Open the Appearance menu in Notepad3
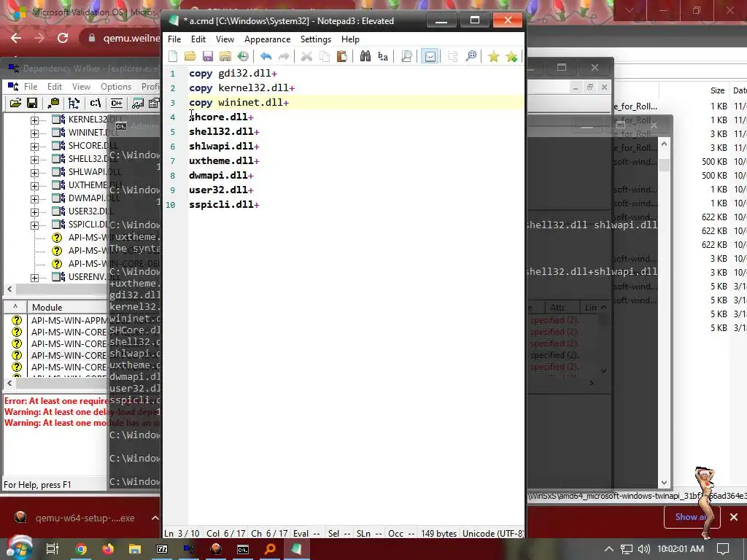This screenshot has width=747, height=560. click(267, 39)
